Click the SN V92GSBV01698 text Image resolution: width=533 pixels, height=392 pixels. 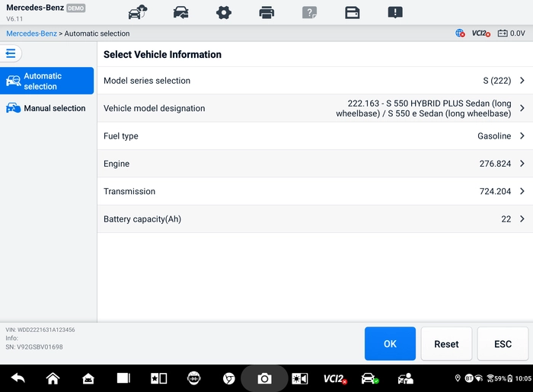[34, 347]
